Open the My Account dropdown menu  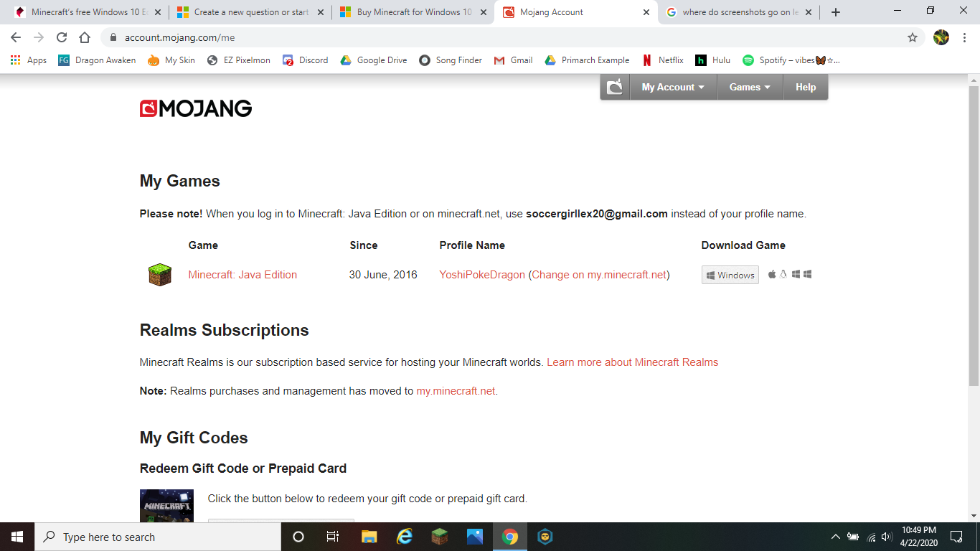tap(673, 87)
